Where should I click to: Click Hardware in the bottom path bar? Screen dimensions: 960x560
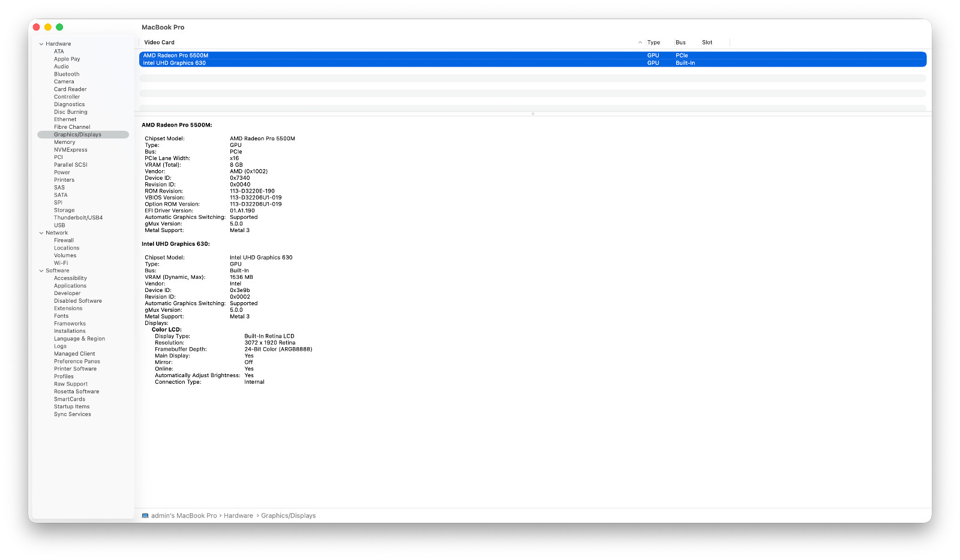point(239,516)
